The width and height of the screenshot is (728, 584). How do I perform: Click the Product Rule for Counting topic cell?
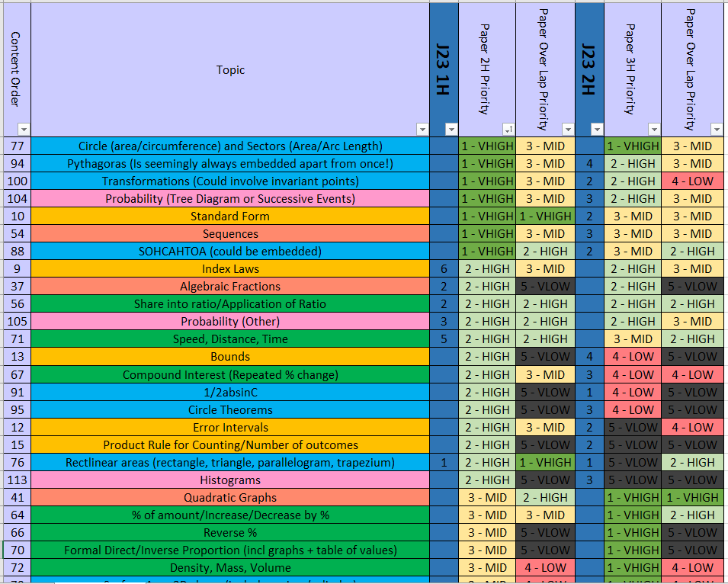pos(230,444)
